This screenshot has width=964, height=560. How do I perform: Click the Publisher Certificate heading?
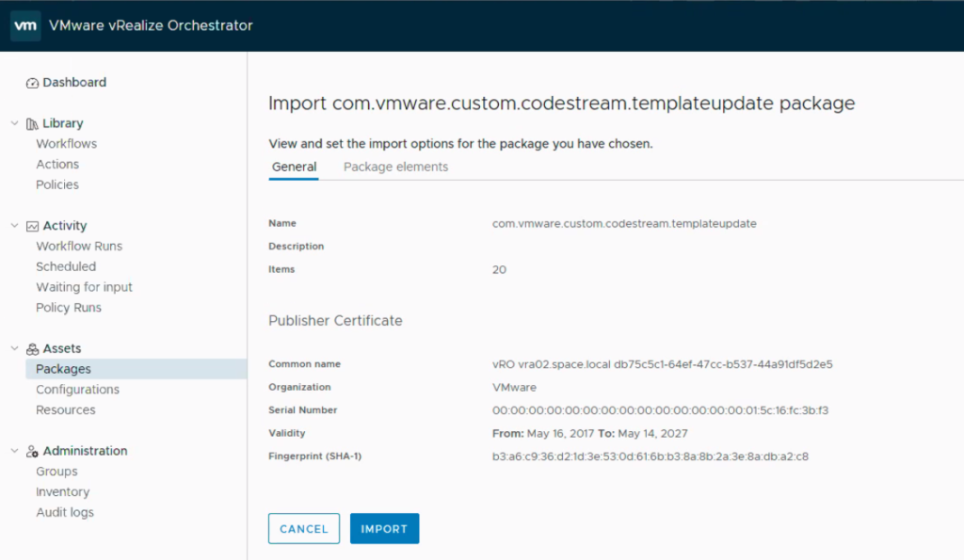pyautogui.click(x=335, y=321)
